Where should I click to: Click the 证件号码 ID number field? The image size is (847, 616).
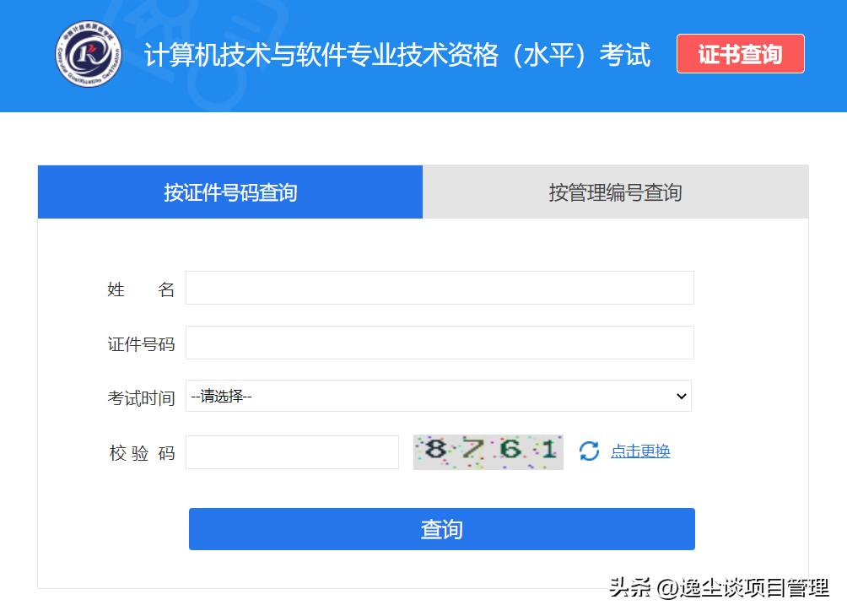(x=439, y=342)
